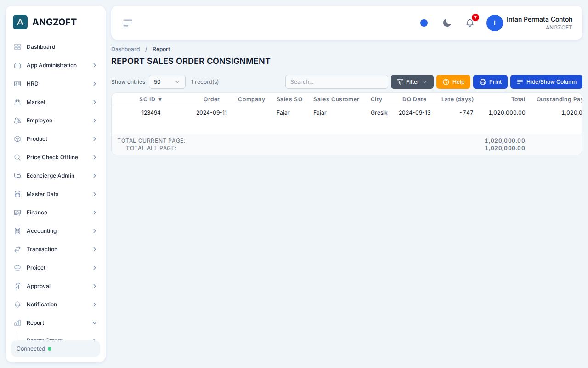Click the Price Check Offline search icon

pos(17,157)
